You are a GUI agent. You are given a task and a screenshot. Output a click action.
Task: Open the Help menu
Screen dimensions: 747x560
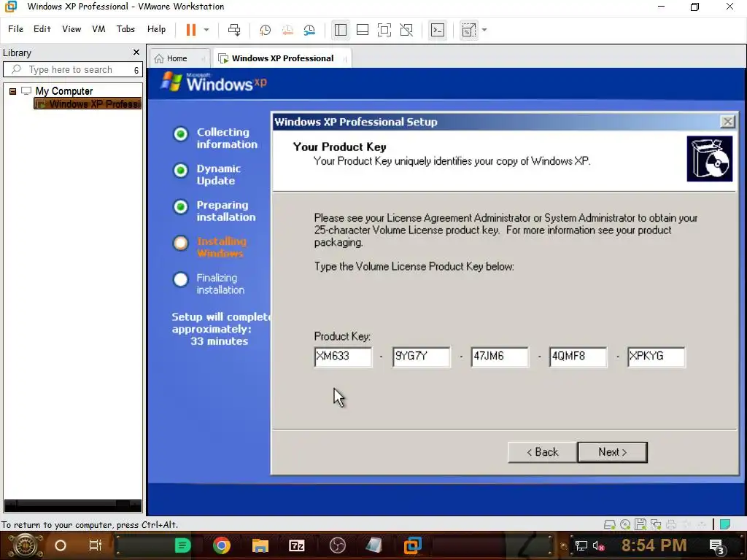(x=156, y=29)
